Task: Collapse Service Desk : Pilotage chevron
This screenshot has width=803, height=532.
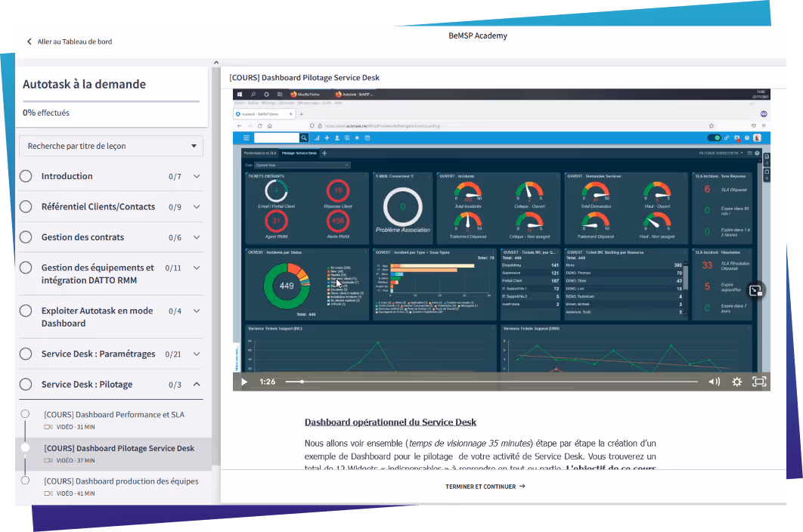Action: (x=197, y=385)
